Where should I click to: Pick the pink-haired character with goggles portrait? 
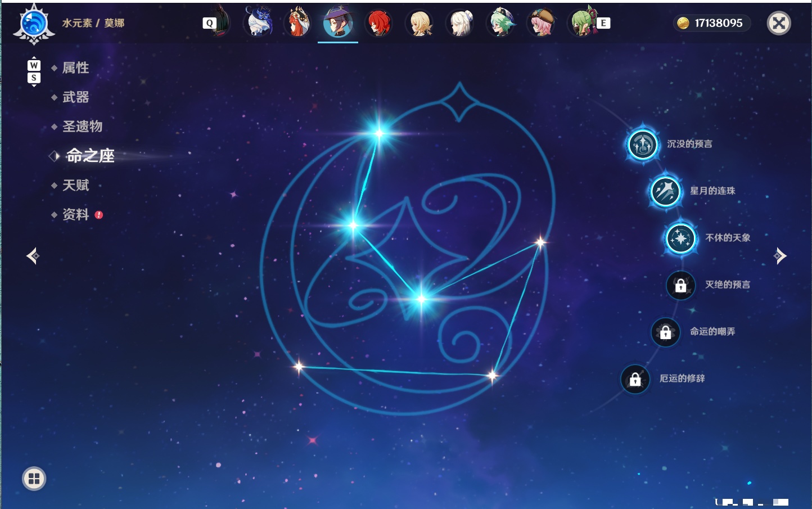coord(541,23)
